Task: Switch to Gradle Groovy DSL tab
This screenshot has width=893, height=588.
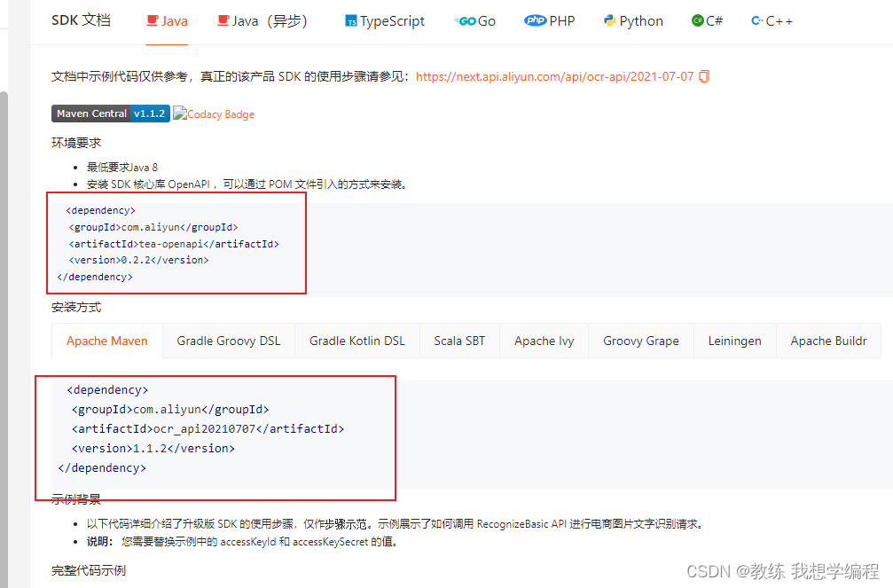Action: (229, 341)
